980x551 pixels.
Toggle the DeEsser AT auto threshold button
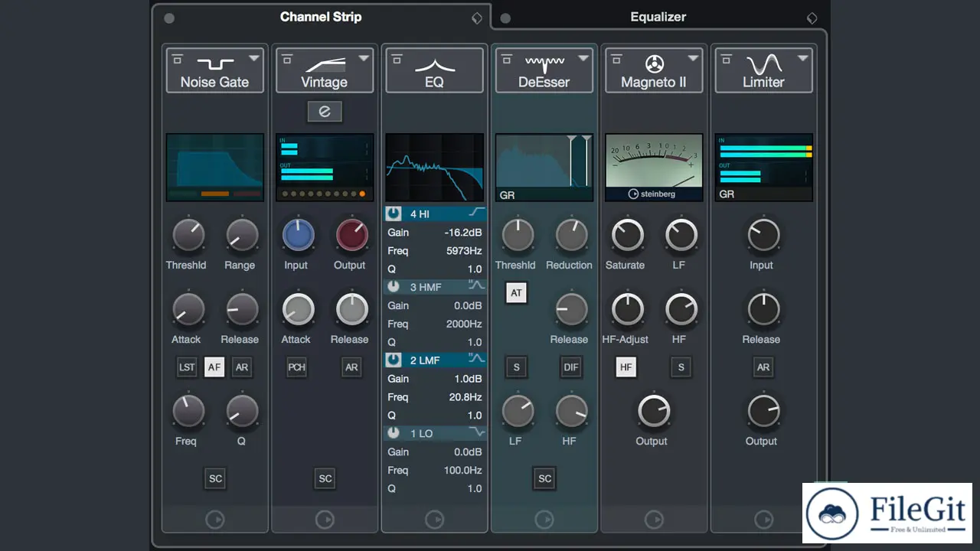(516, 293)
